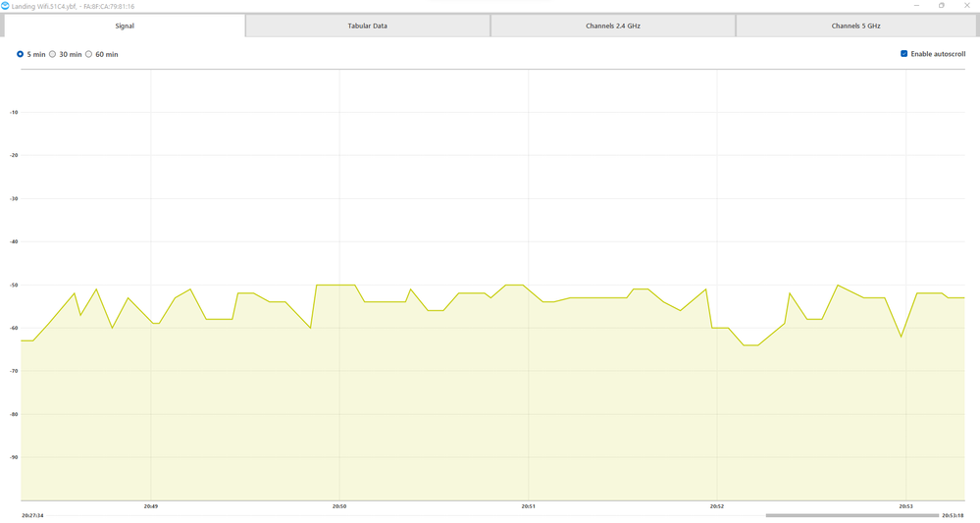Select the 20:51 time axis marker
Image resolution: width=980 pixels, height=523 pixels.
(x=528, y=506)
